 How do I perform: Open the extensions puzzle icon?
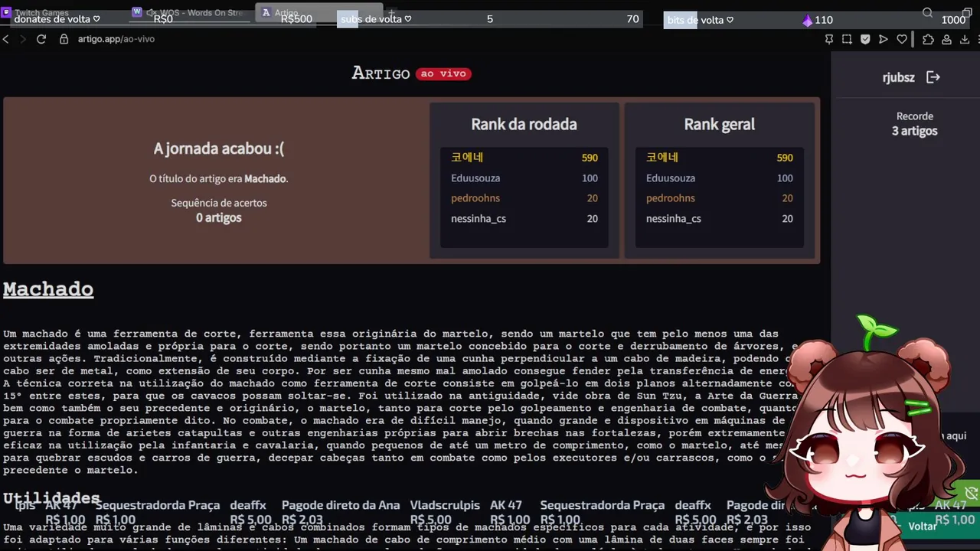928,39
